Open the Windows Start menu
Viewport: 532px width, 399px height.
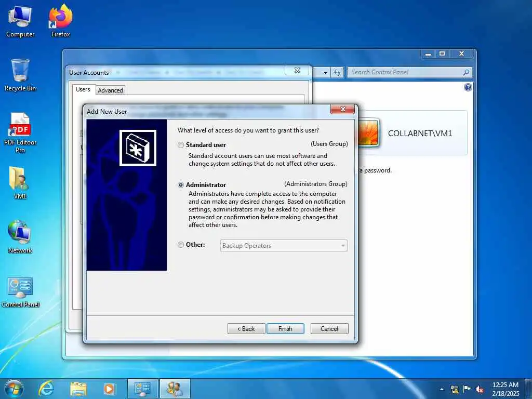click(14, 389)
